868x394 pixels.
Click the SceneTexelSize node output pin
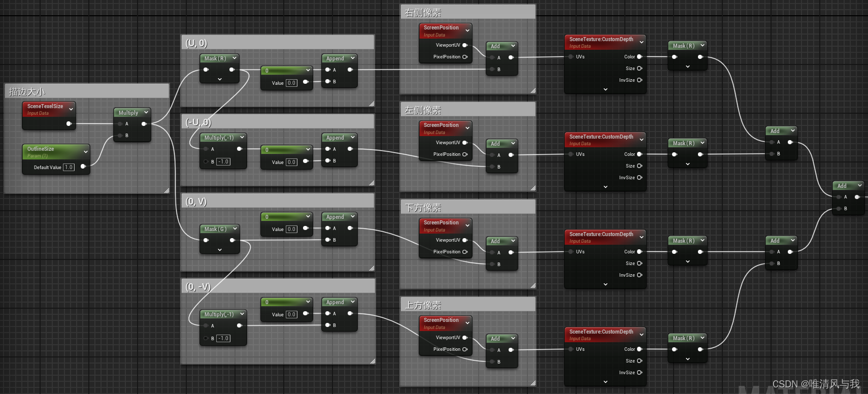tap(69, 123)
